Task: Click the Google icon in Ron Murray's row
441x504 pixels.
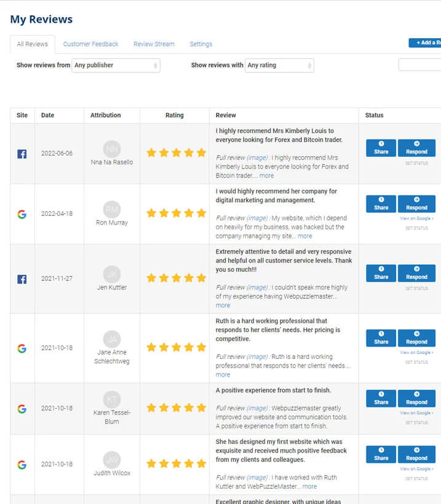Action: [22, 214]
